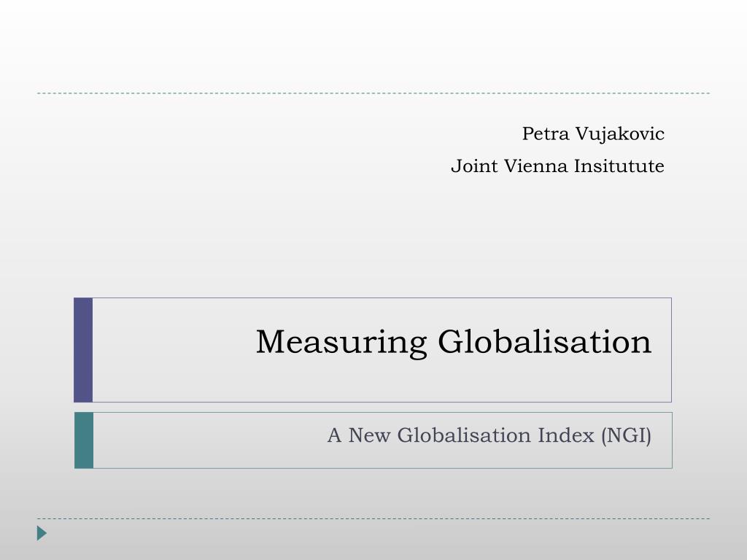The height and width of the screenshot is (560, 747).
Task: Select the purple accent bar beside the title
Action: [x=83, y=350]
